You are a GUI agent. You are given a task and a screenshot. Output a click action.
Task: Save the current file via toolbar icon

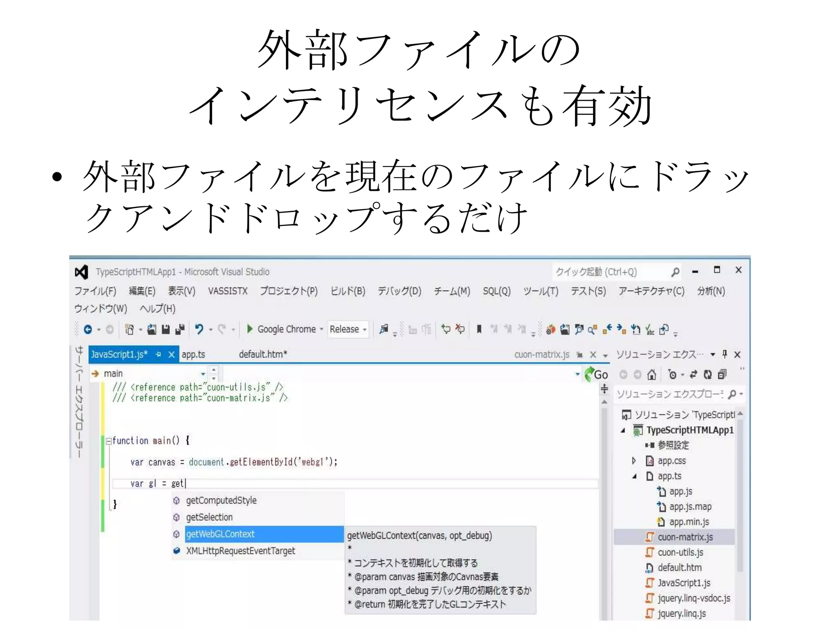tap(166, 329)
